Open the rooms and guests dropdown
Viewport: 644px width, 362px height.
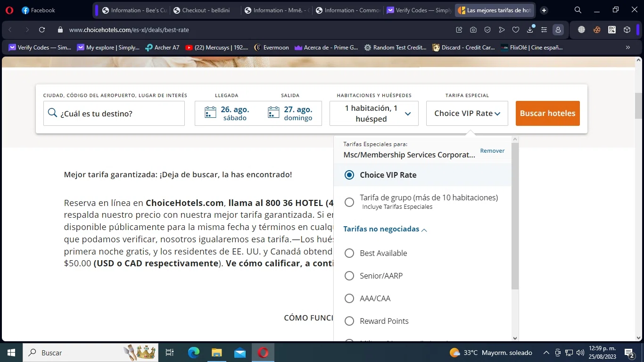374,113
